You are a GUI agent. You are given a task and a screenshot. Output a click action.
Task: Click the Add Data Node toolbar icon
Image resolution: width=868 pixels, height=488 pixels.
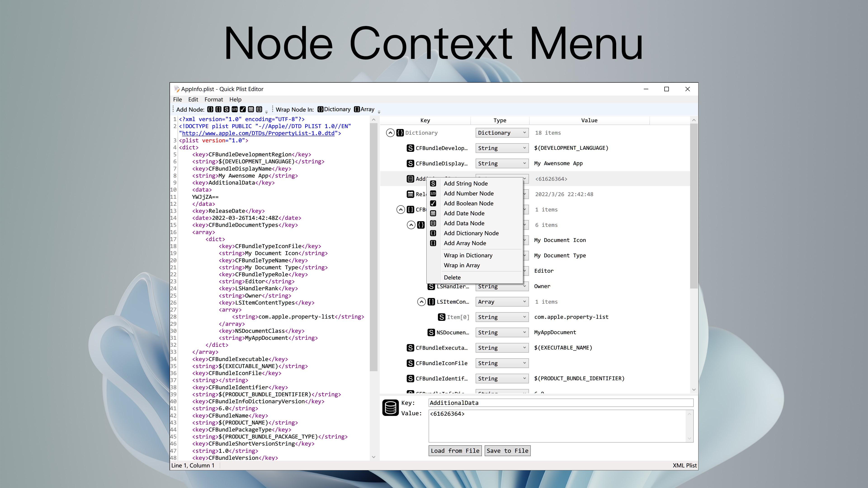pyautogui.click(x=259, y=109)
